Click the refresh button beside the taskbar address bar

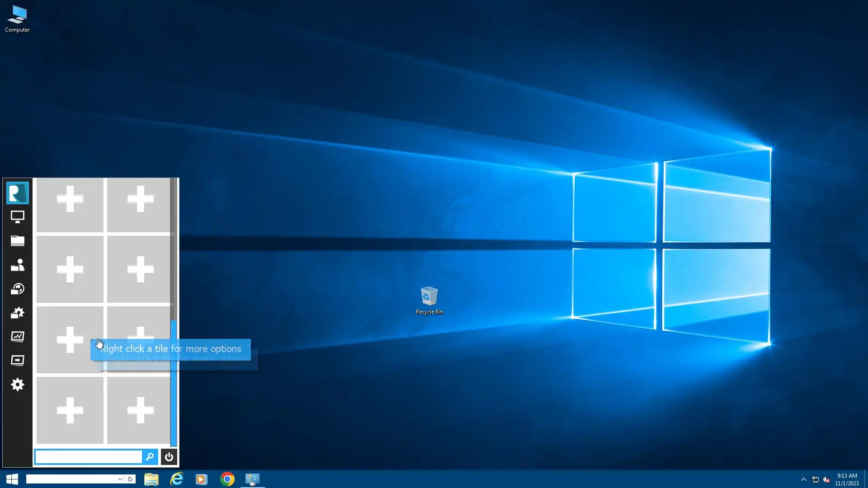pyautogui.click(x=130, y=479)
